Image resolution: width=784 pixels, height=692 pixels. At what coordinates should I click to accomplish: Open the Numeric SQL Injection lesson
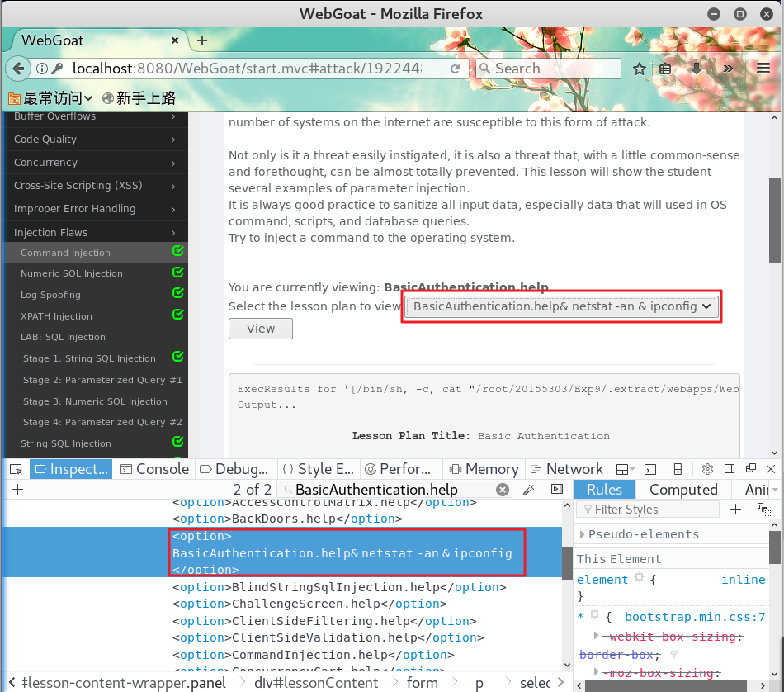tap(72, 273)
